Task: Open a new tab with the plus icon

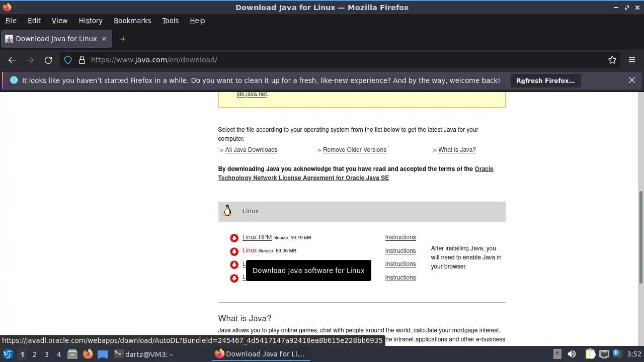Action: (x=123, y=39)
